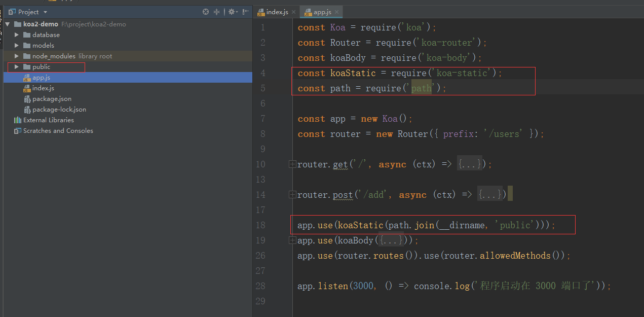This screenshot has width=644, height=317.
Task: Unfold the router.get block gutter marker
Action: click(x=292, y=164)
